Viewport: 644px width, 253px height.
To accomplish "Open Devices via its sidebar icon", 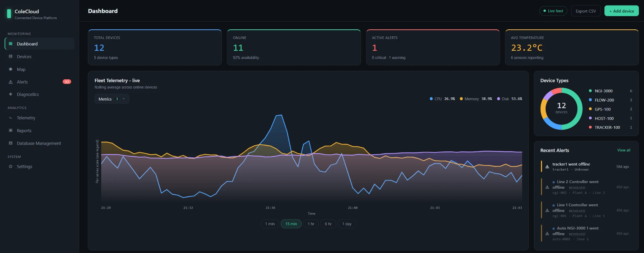I will (11, 56).
